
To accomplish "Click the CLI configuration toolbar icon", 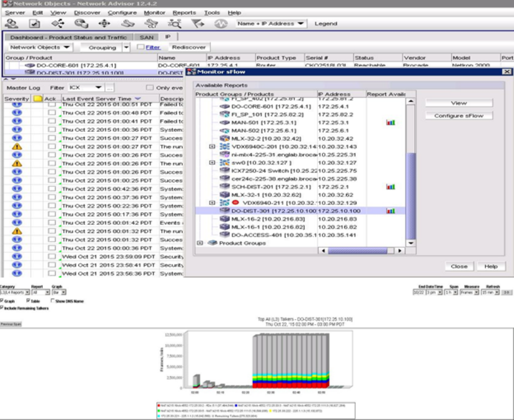I will 151,24.
